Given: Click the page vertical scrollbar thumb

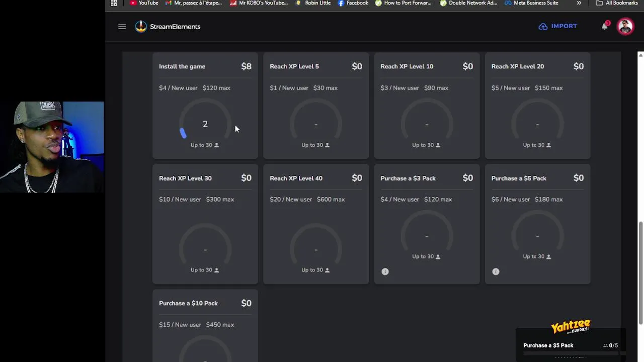Looking at the screenshot, I should pos(640,273).
